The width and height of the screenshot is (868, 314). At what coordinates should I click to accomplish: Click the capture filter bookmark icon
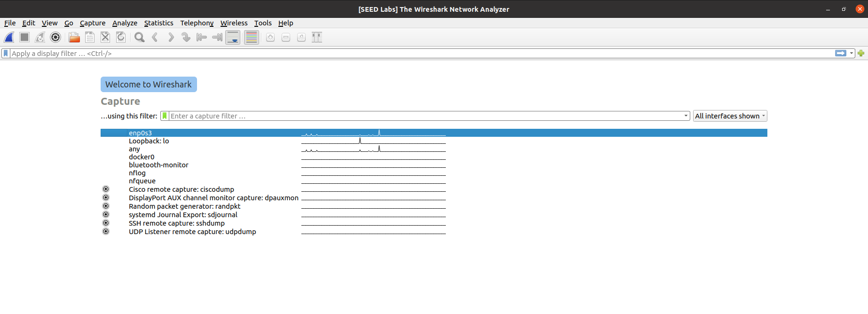[165, 116]
